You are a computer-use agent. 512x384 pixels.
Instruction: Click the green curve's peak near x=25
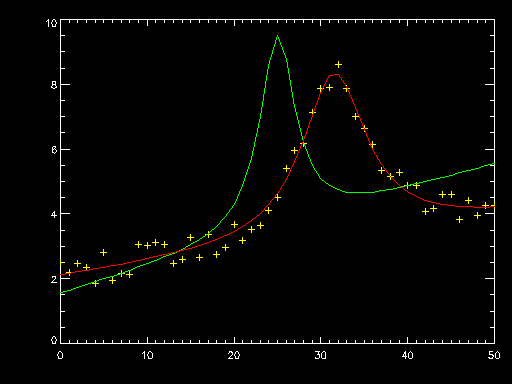277,36
